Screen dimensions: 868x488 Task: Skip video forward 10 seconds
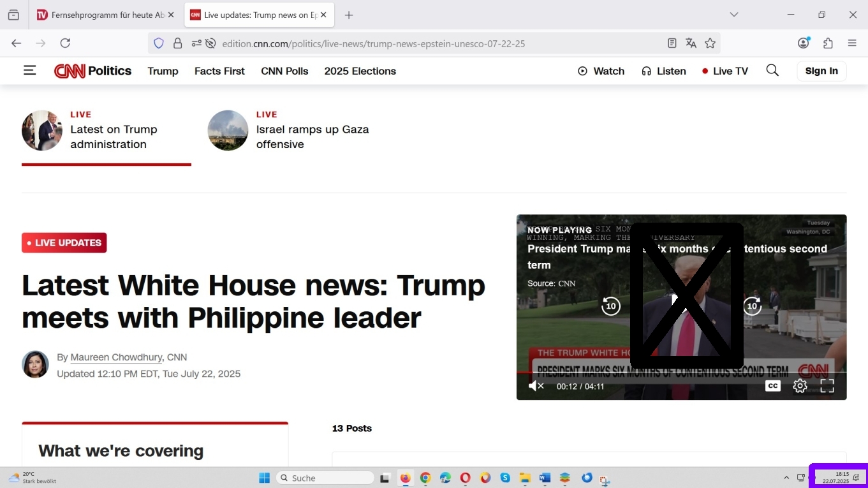pyautogui.click(x=753, y=306)
